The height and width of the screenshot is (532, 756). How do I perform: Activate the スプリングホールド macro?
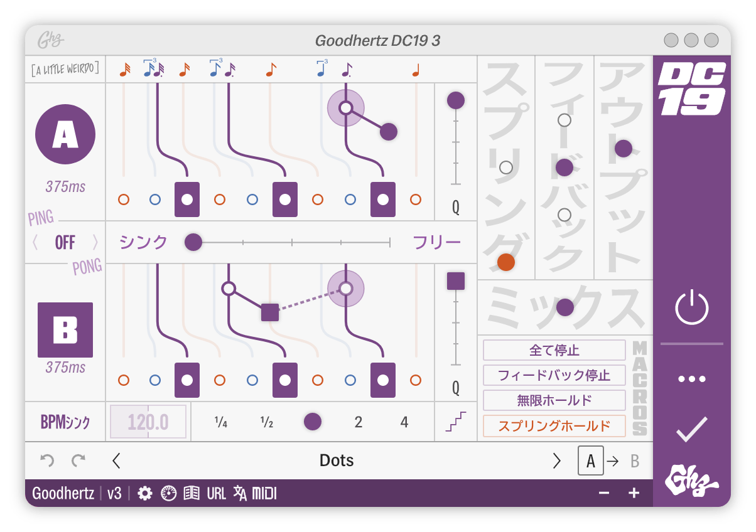point(553,425)
